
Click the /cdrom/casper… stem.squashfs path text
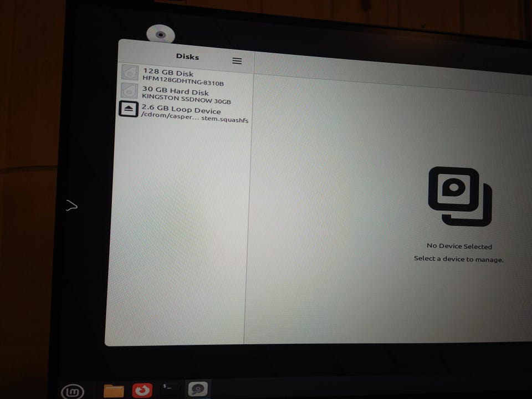[x=195, y=117]
